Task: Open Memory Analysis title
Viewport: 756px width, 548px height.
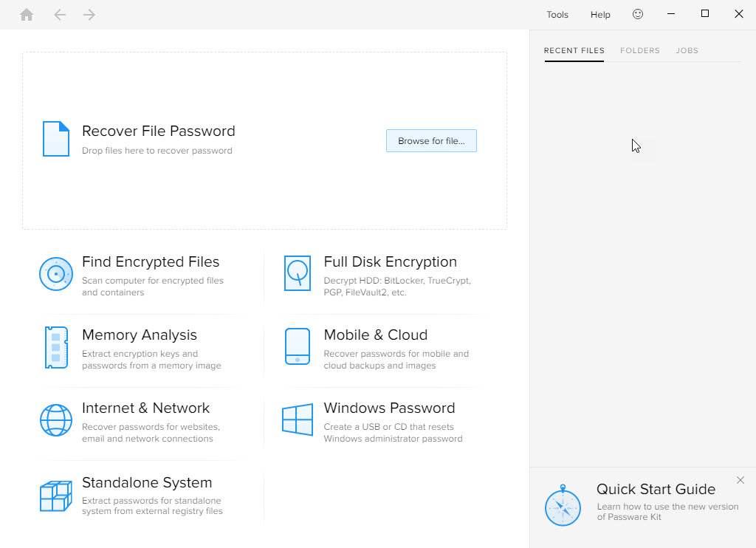Action: (140, 335)
